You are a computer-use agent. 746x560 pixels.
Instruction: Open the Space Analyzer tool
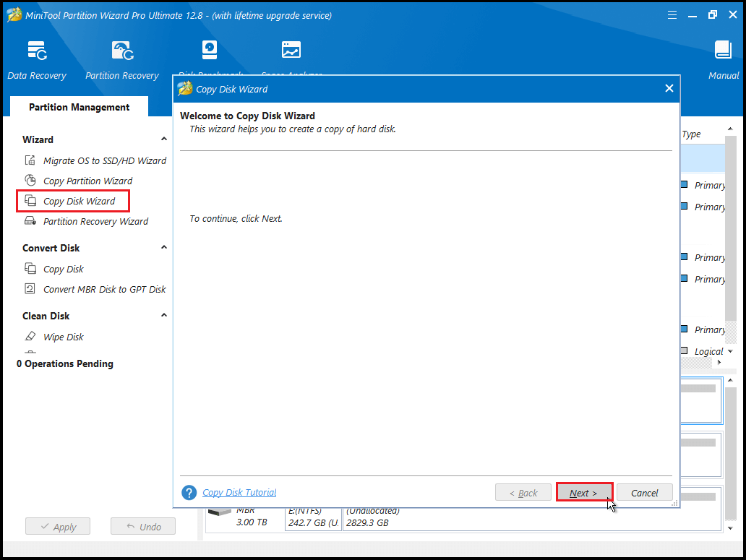[x=291, y=51]
